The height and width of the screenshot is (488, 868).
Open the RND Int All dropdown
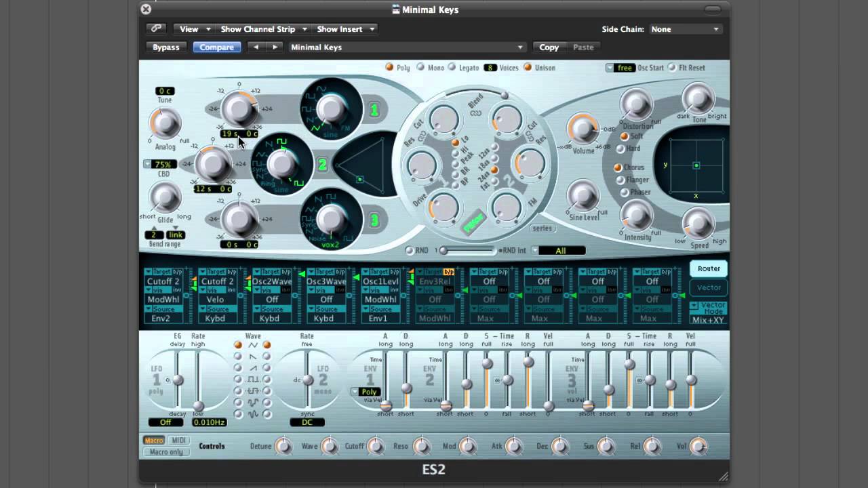click(557, 251)
